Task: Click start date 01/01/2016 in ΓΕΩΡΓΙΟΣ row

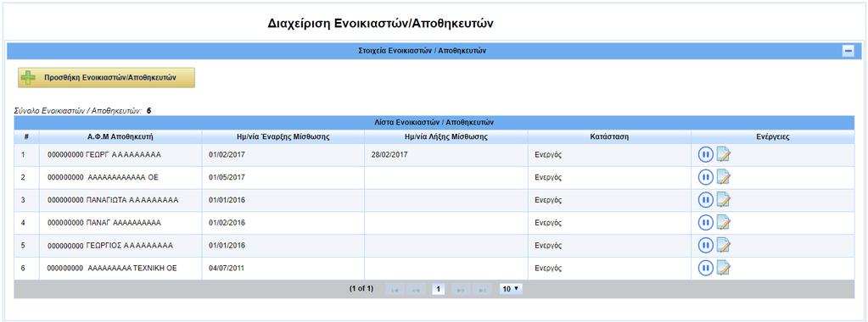Action: [x=227, y=246]
